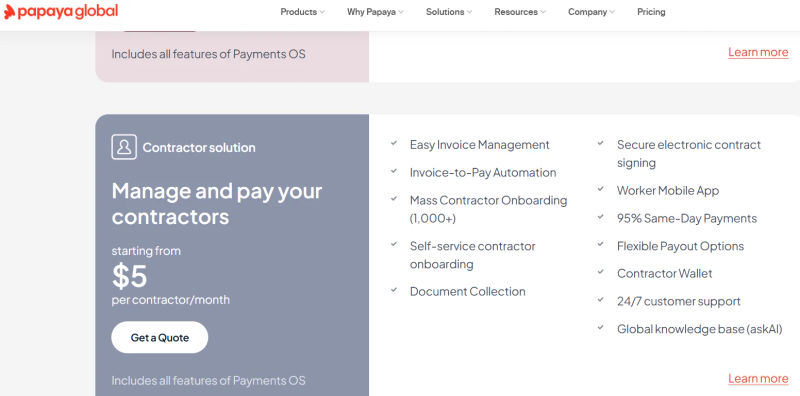Click the Worker Mobile App text
This screenshot has height=396, width=800.
point(668,191)
